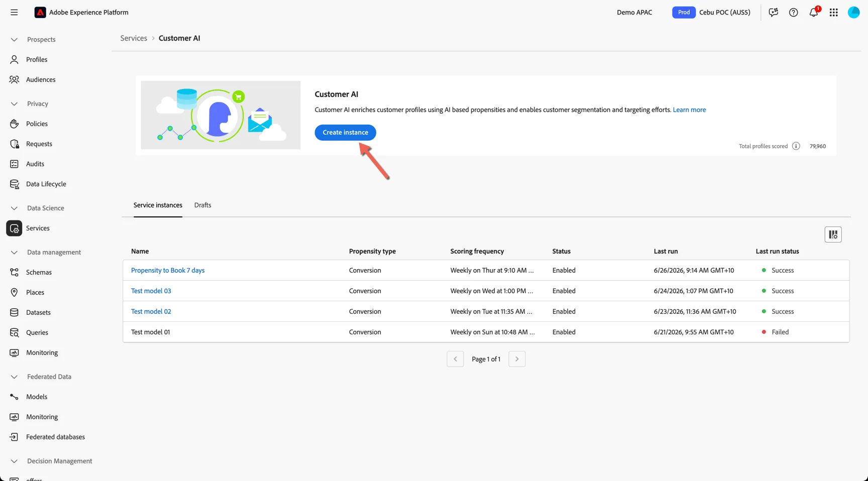Click the Failed status for Test model 01
The image size is (868, 481).
coord(780,332)
